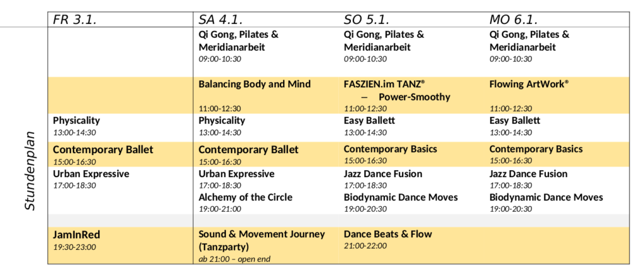Open the JamInRed event

coord(76,234)
